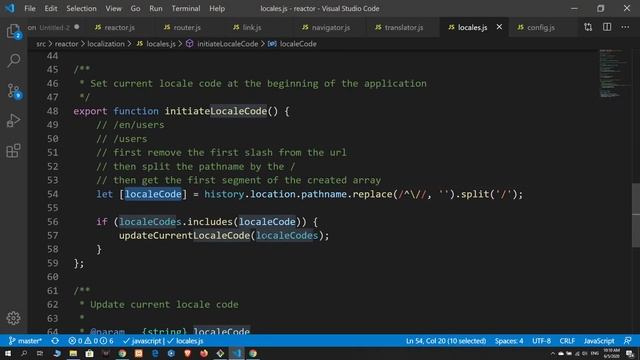Click the localeCodes.includes text on line 56
The width and height of the screenshot is (640, 360).
pos(176,222)
